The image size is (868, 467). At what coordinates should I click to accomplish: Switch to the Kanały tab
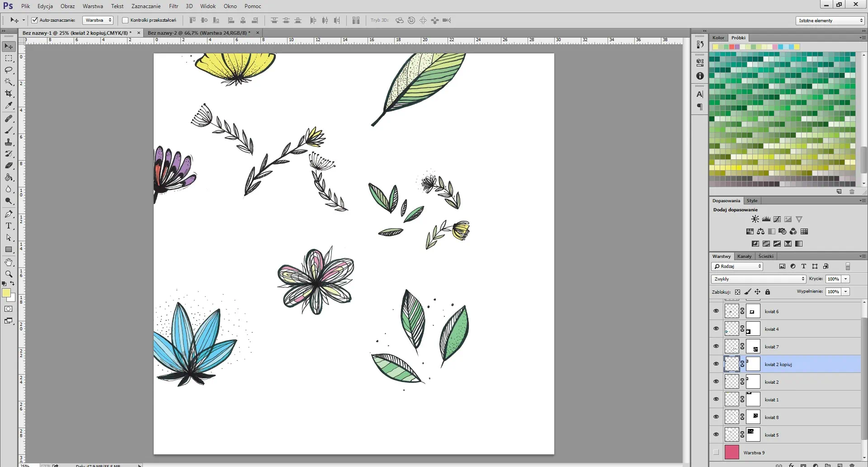[744, 256]
